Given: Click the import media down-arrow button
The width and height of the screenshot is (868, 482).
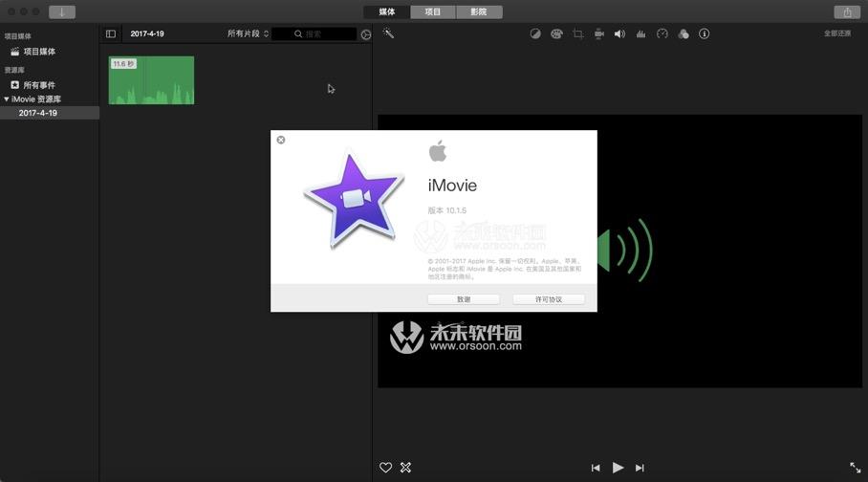Looking at the screenshot, I should tap(62, 11).
